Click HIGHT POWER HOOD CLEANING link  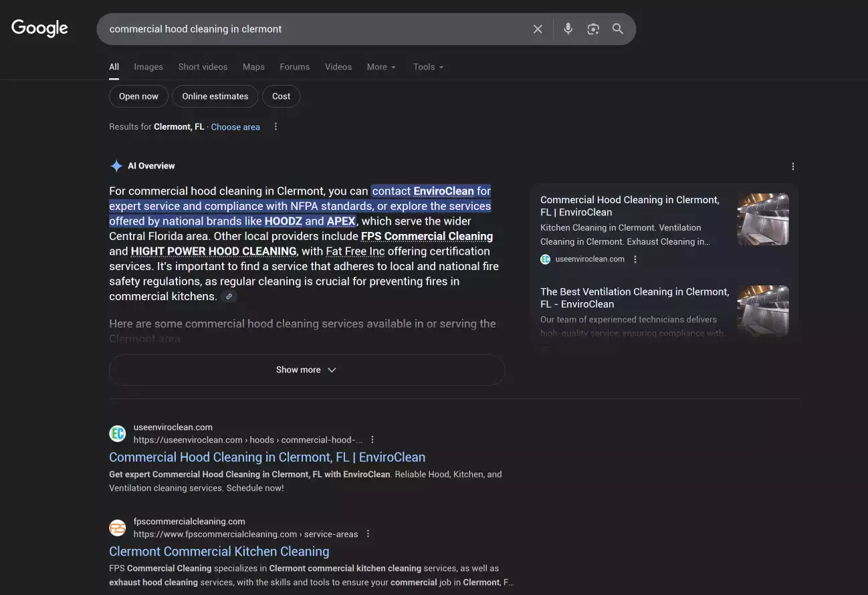tap(214, 251)
